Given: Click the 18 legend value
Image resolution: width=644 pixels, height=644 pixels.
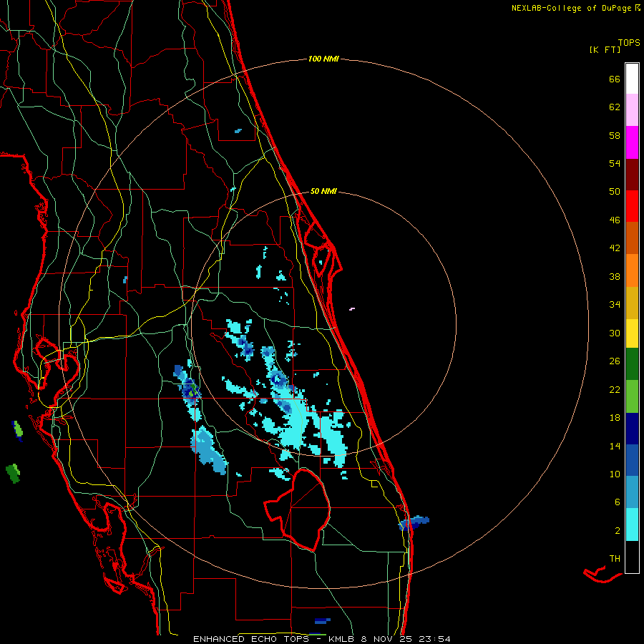Looking at the screenshot, I should point(615,418).
